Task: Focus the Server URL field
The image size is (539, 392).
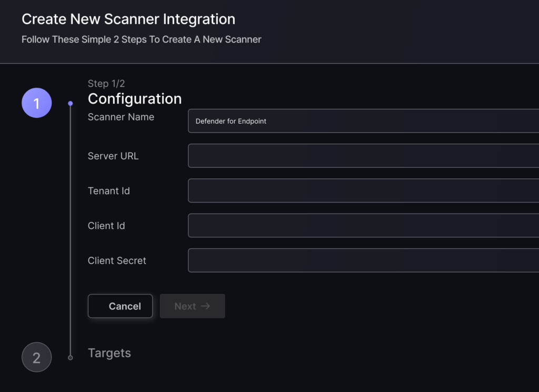Action: point(363,156)
